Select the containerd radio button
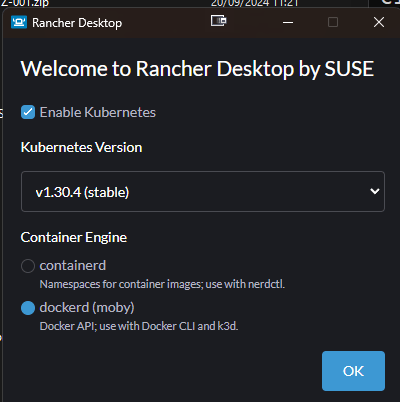The height and width of the screenshot is (402, 400). click(x=28, y=266)
